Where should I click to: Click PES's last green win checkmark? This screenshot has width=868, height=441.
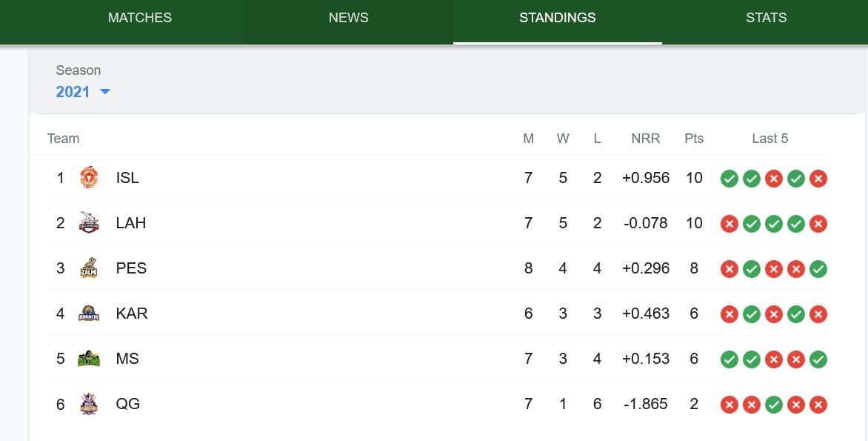(x=818, y=269)
